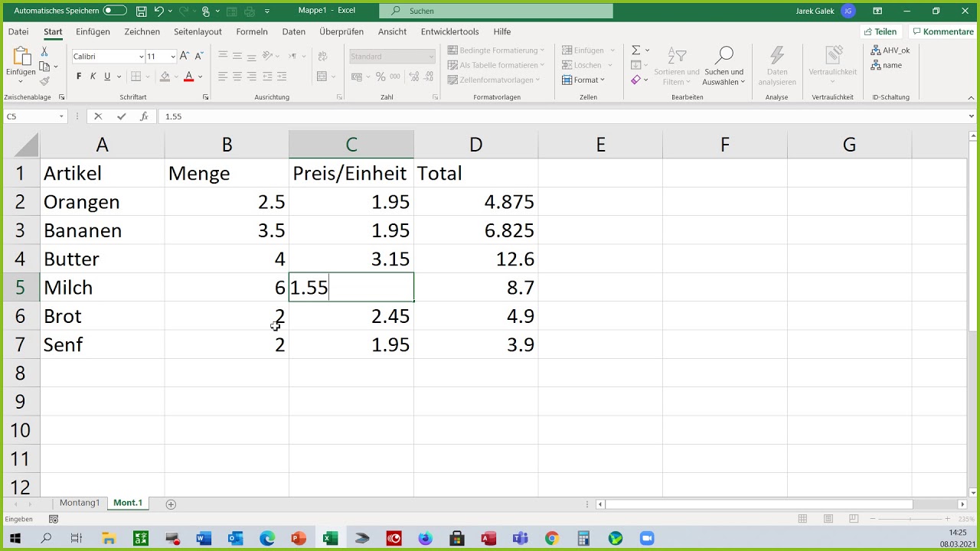Click the scissors cut icon
Image resolution: width=980 pixels, height=551 pixels.
pos(44,51)
